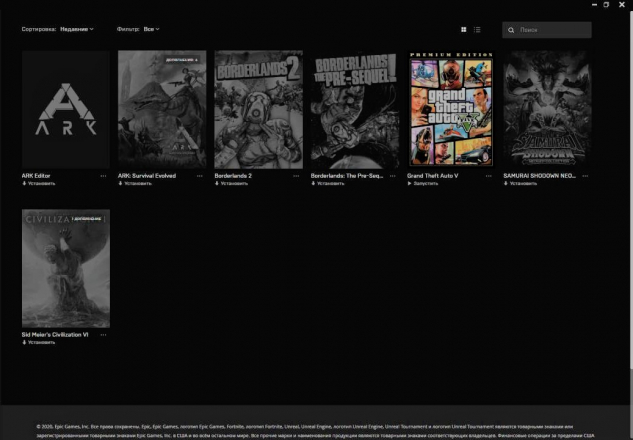Select the ARK: Survival Evolved cover art

[162, 109]
